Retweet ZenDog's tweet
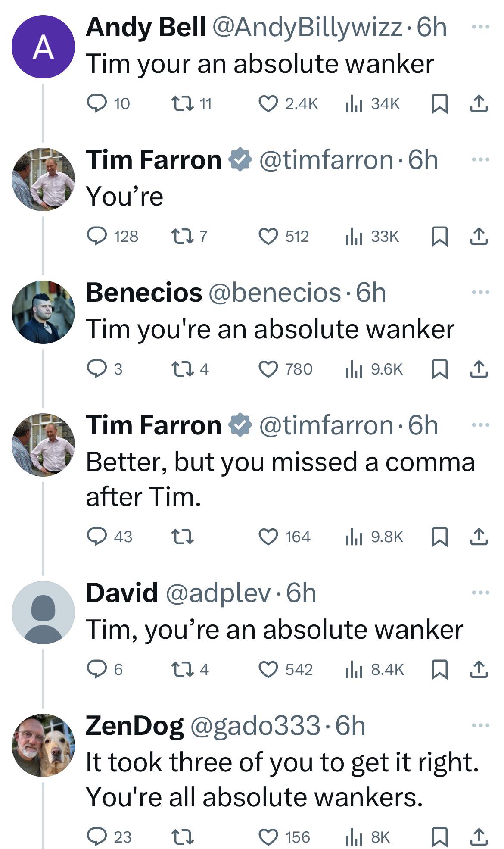The height and width of the screenshot is (849, 504). coord(182,837)
